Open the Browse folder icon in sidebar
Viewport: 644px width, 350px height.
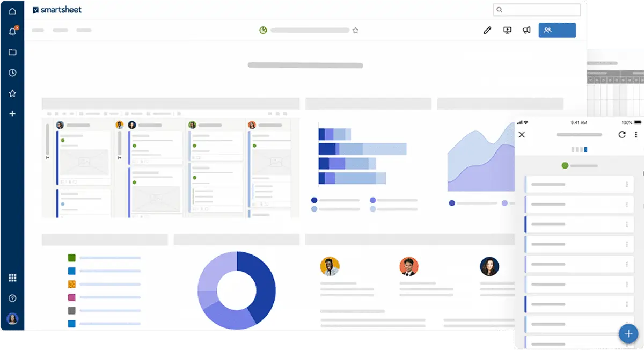click(x=12, y=52)
